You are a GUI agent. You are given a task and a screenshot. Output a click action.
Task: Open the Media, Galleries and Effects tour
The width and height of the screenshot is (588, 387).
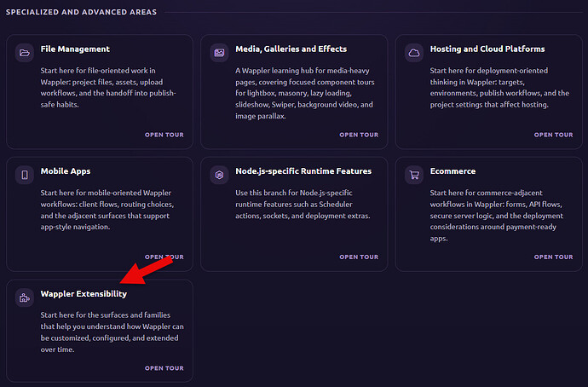[x=359, y=135]
